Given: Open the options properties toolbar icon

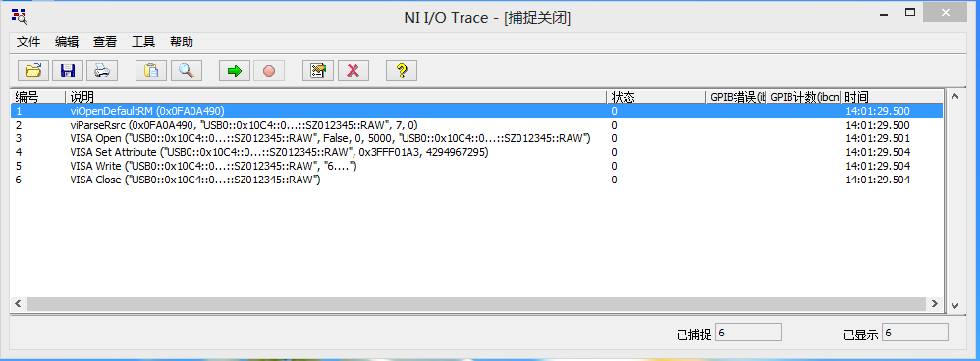Looking at the screenshot, I should coord(318,71).
